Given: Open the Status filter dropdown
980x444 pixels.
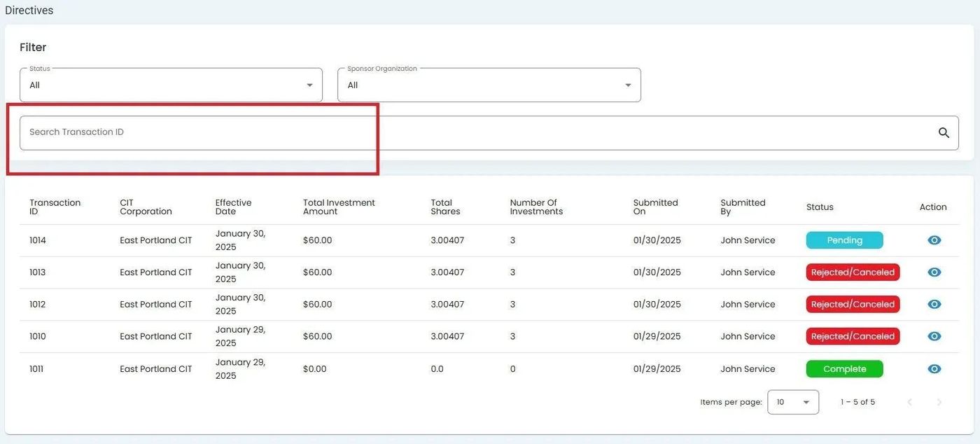Looking at the screenshot, I should point(171,85).
